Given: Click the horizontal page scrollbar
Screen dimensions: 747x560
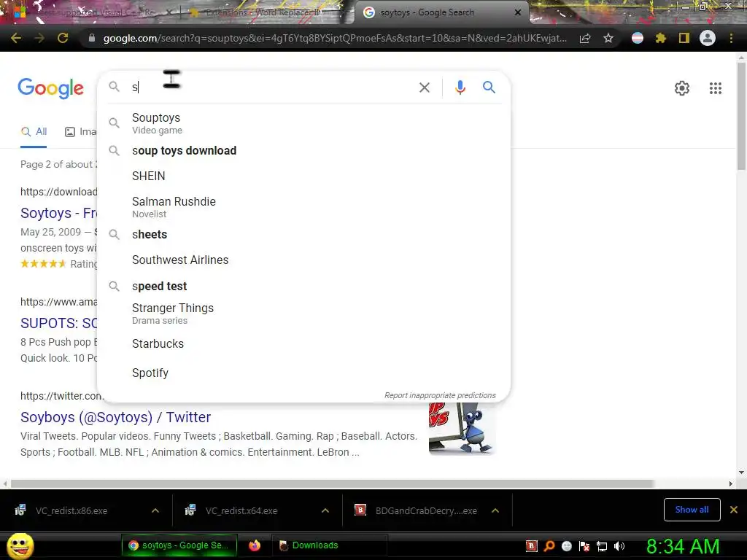Looking at the screenshot, I should (332, 483).
